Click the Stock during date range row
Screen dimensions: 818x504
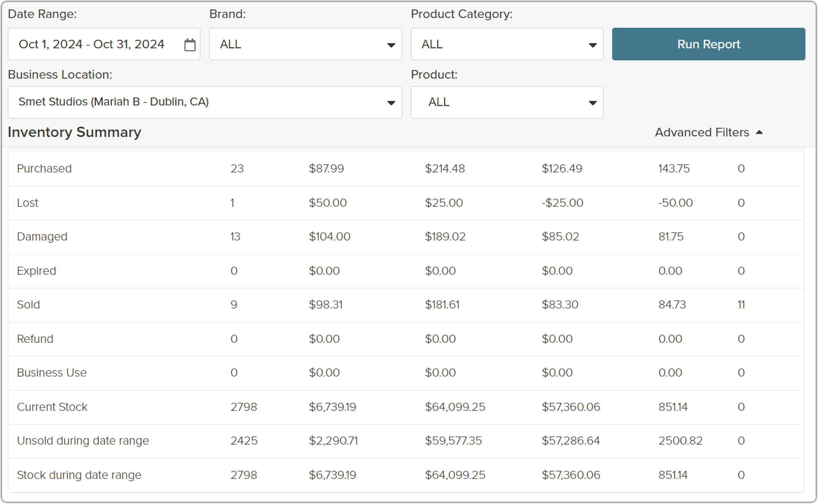pyautogui.click(x=406, y=475)
